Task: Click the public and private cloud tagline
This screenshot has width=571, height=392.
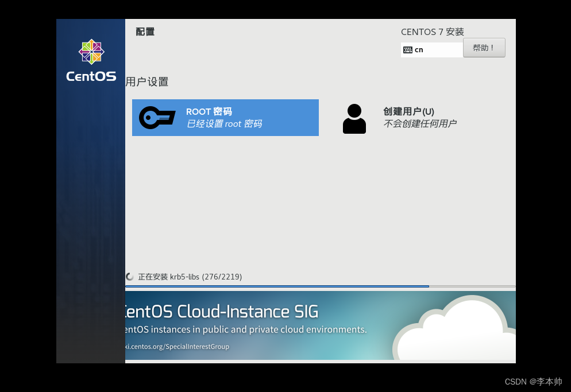Action: (x=246, y=329)
